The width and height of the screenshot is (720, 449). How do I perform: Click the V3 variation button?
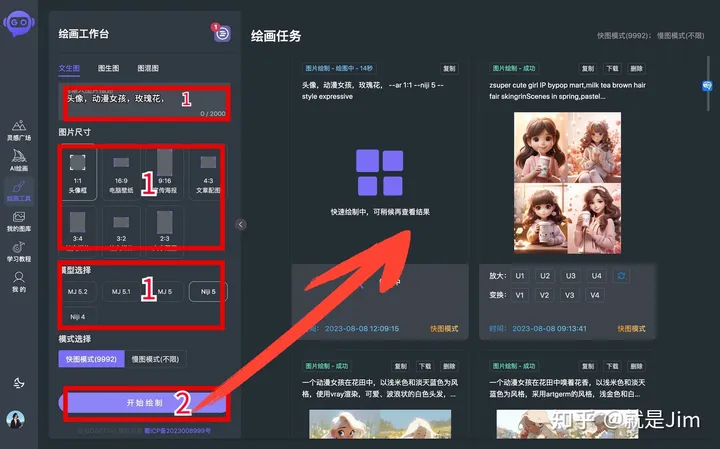click(x=571, y=295)
